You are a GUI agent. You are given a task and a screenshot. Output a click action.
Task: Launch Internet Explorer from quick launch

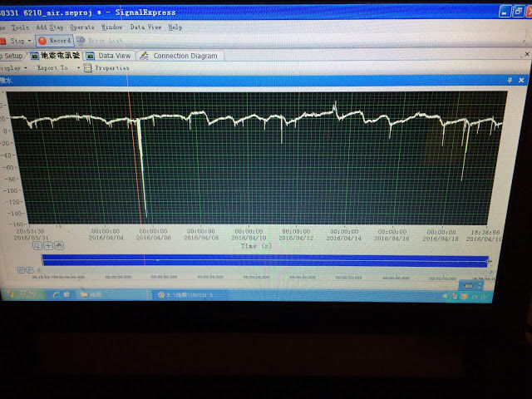56,295
